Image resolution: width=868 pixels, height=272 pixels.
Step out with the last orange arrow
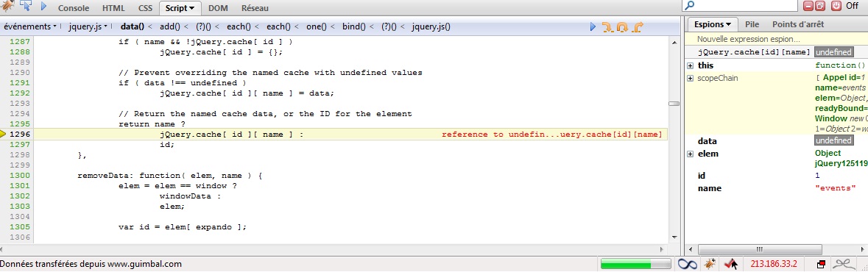(x=637, y=26)
